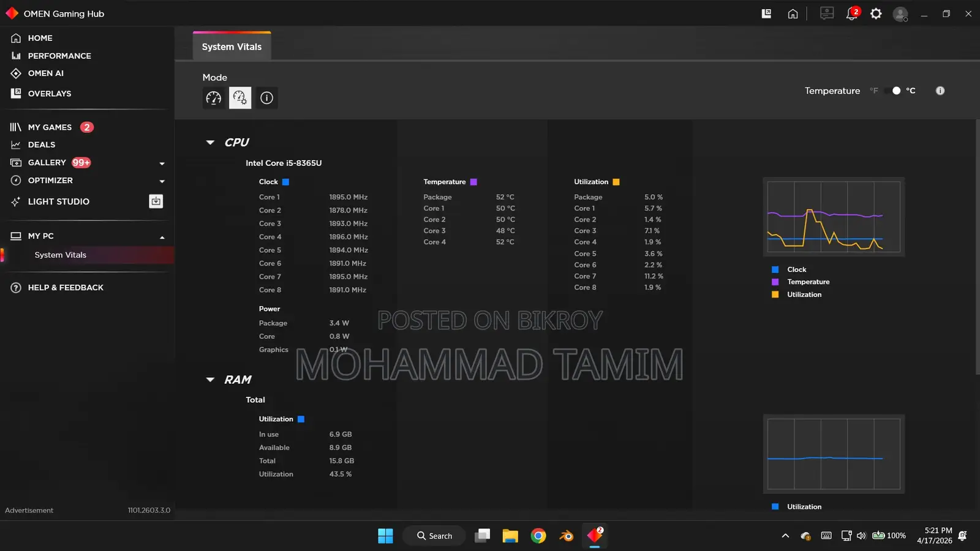Click the volume speaker tray icon
This screenshot has height=551, width=980.
pos(861,536)
